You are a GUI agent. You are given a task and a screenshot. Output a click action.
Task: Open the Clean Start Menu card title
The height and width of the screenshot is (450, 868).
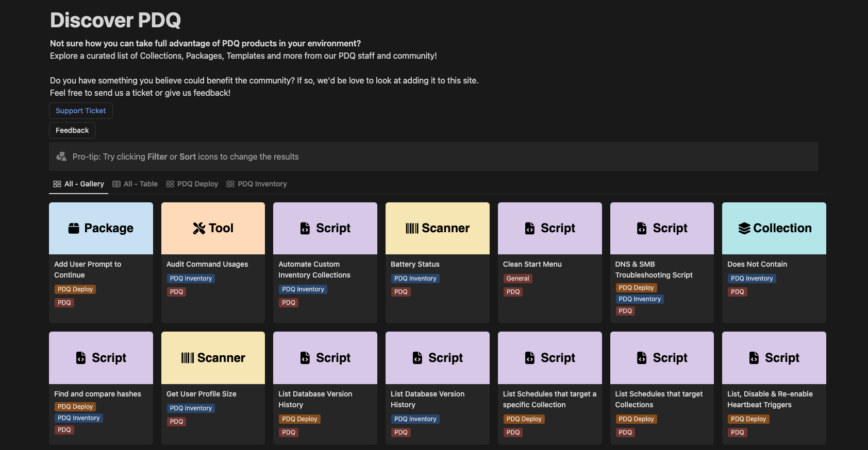(x=532, y=264)
